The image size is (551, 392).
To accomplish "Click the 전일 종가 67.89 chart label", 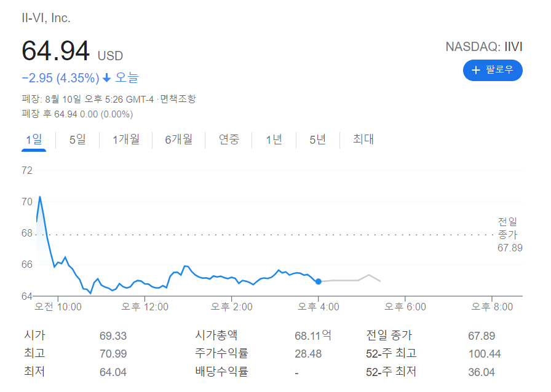I will (x=510, y=234).
